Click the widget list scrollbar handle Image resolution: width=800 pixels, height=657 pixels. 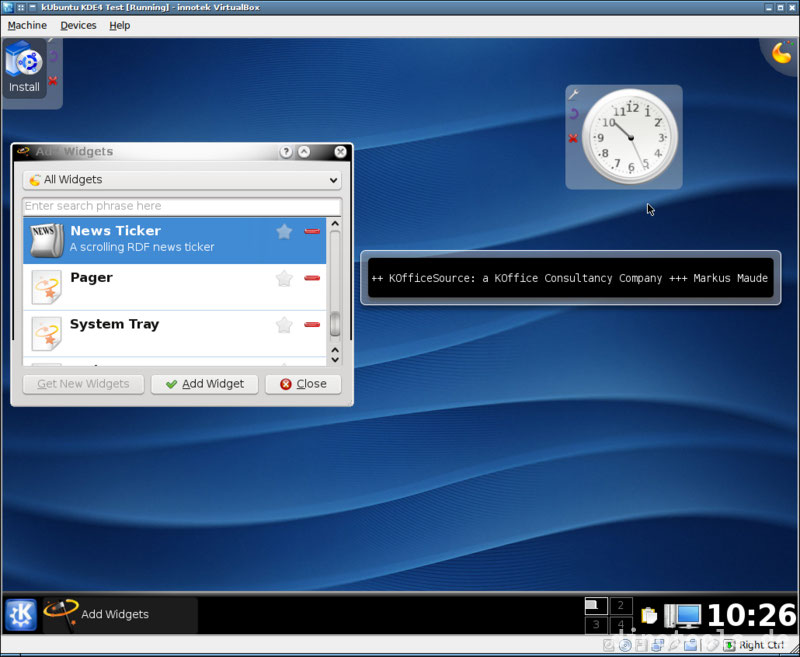(335, 324)
